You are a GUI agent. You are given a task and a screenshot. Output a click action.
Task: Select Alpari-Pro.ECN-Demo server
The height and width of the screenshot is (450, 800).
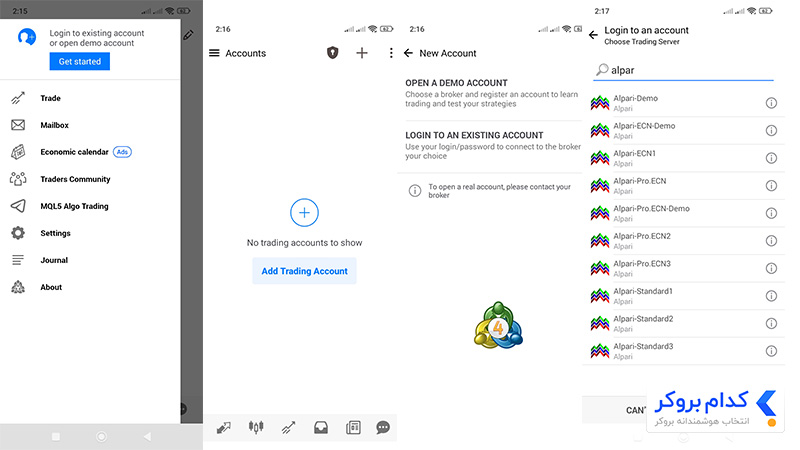click(684, 213)
